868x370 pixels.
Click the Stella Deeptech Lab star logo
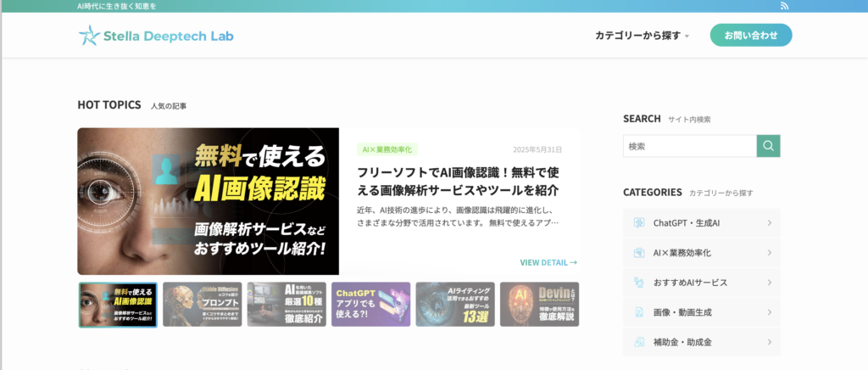(88, 36)
